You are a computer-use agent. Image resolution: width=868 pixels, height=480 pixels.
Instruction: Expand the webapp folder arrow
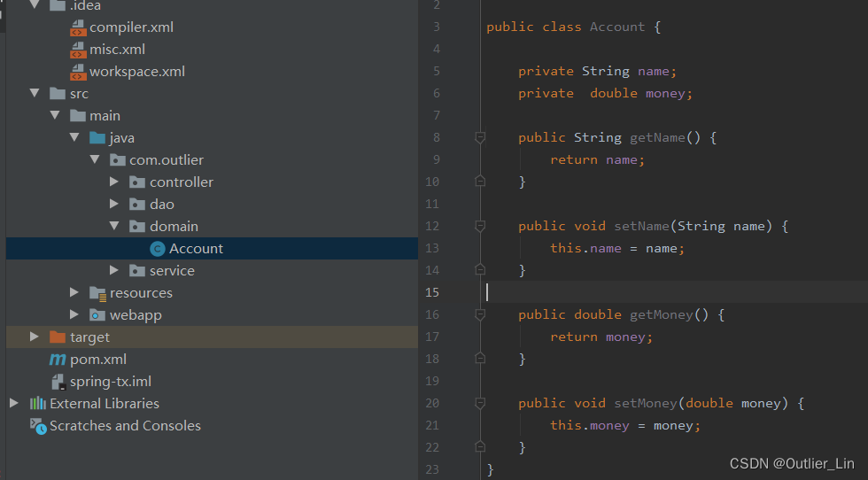74,314
